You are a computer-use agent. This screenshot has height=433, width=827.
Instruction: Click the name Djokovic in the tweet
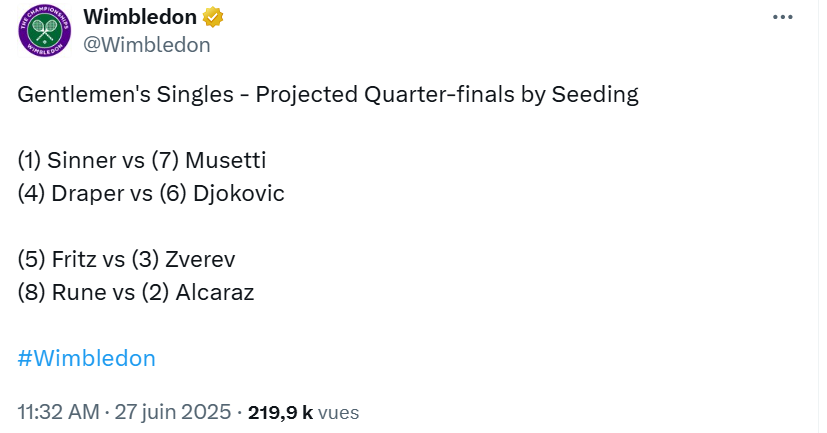[239, 194]
